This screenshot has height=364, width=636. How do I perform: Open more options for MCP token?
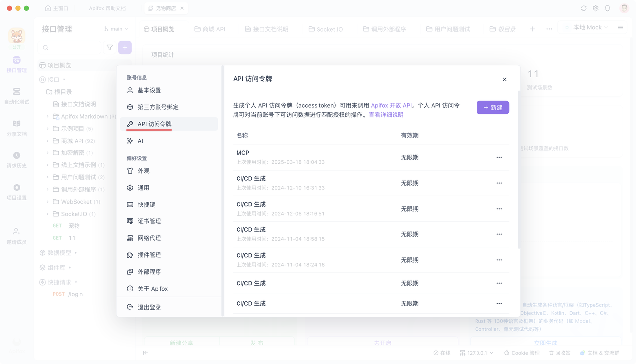(499, 157)
